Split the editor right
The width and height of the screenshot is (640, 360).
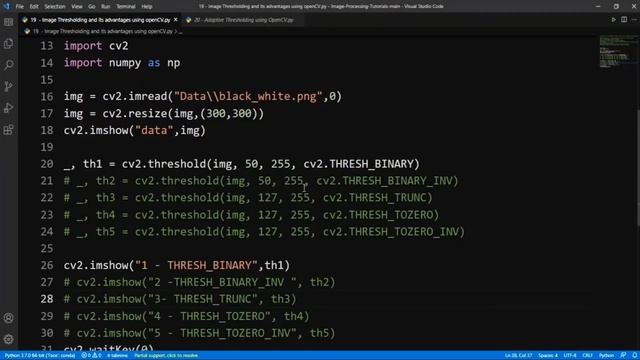pyautogui.click(x=624, y=20)
